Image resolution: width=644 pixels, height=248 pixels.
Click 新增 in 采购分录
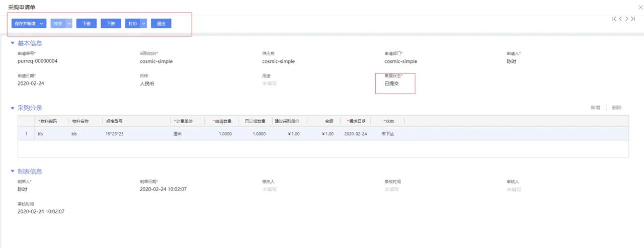(595, 108)
